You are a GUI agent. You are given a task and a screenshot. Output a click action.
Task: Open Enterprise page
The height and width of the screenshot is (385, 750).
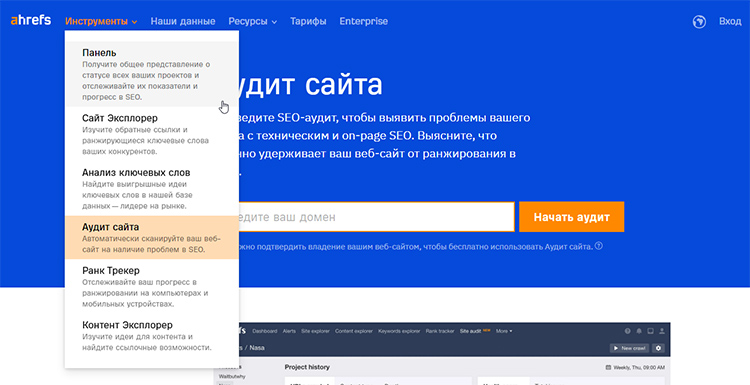pos(364,22)
